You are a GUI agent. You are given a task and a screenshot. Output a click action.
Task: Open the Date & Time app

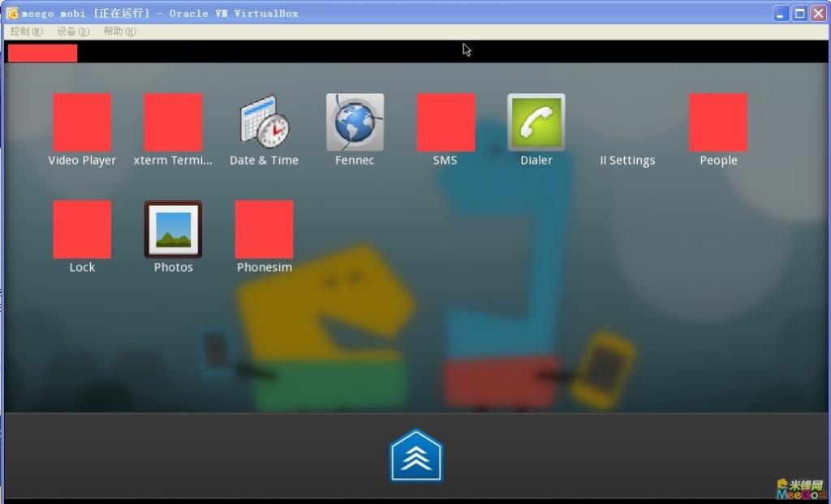[x=263, y=120]
